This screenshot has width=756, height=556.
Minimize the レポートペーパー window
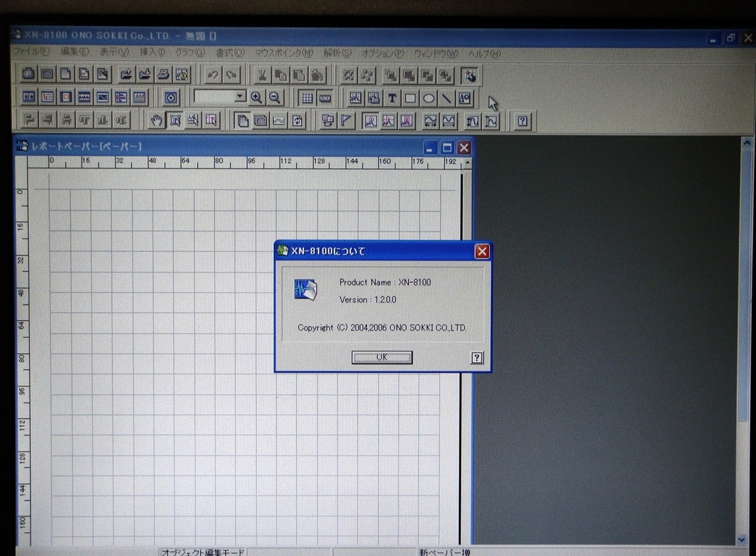pyautogui.click(x=430, y=147)
